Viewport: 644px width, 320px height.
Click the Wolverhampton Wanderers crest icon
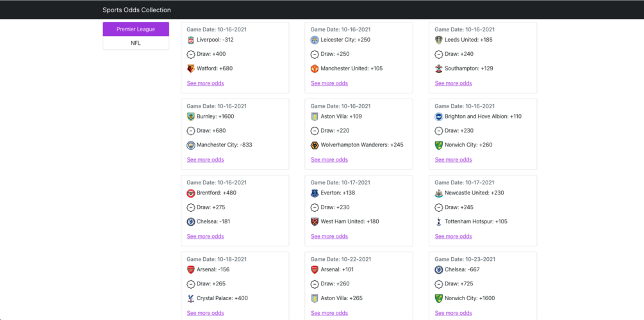click(315, 145)
